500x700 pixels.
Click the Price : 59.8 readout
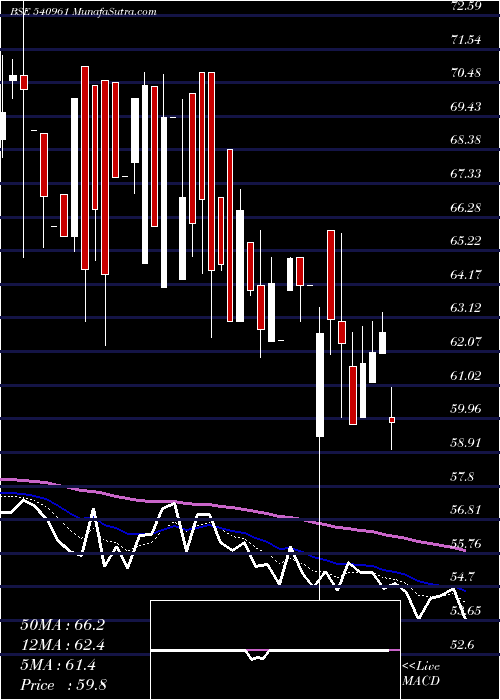pyautogui.click(x=63, y=685)
